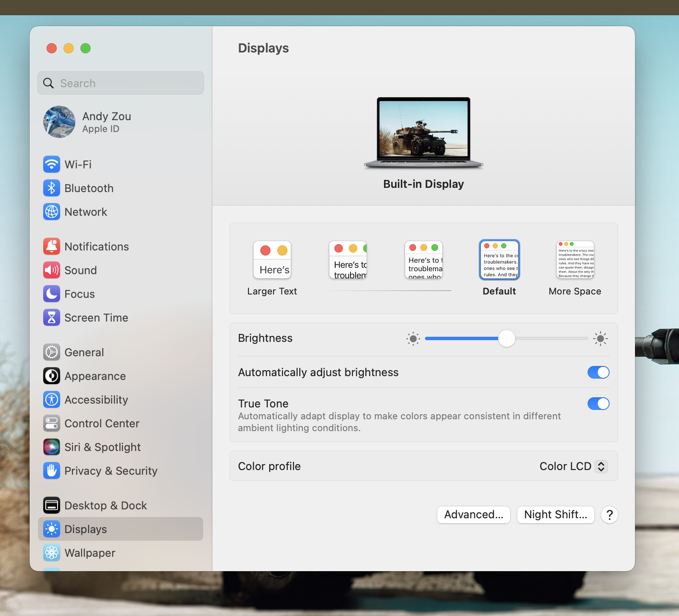Click the "Sound" label in sidebar

pos(80,270)
